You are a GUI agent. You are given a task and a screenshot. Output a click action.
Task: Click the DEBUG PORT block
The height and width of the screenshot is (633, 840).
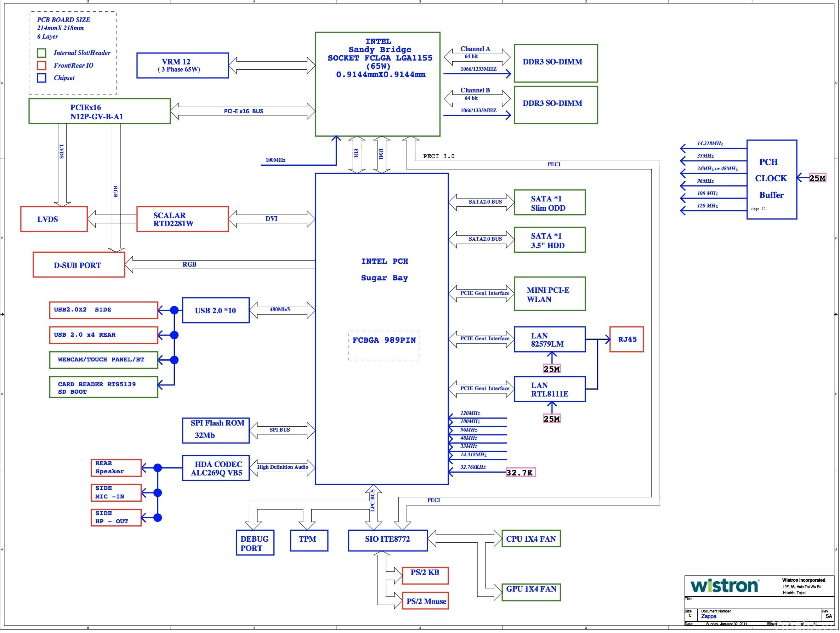[x=255, y=543]
